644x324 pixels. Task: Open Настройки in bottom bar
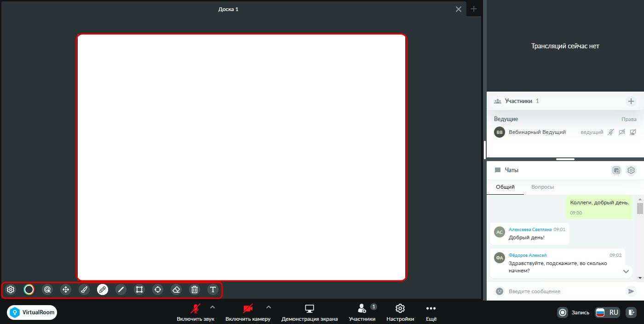400,312
